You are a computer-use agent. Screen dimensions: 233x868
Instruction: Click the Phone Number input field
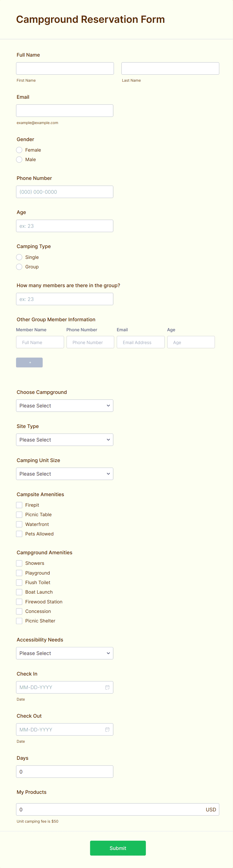[65, 191]
